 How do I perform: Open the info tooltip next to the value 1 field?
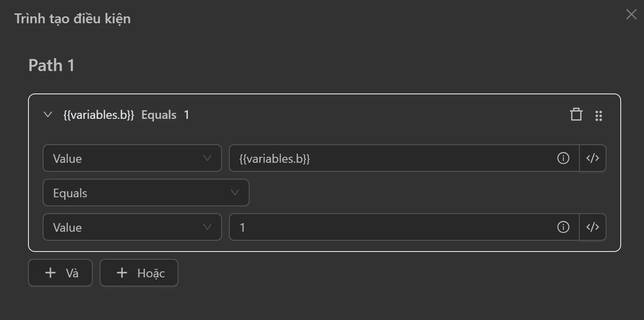point(563,227)
